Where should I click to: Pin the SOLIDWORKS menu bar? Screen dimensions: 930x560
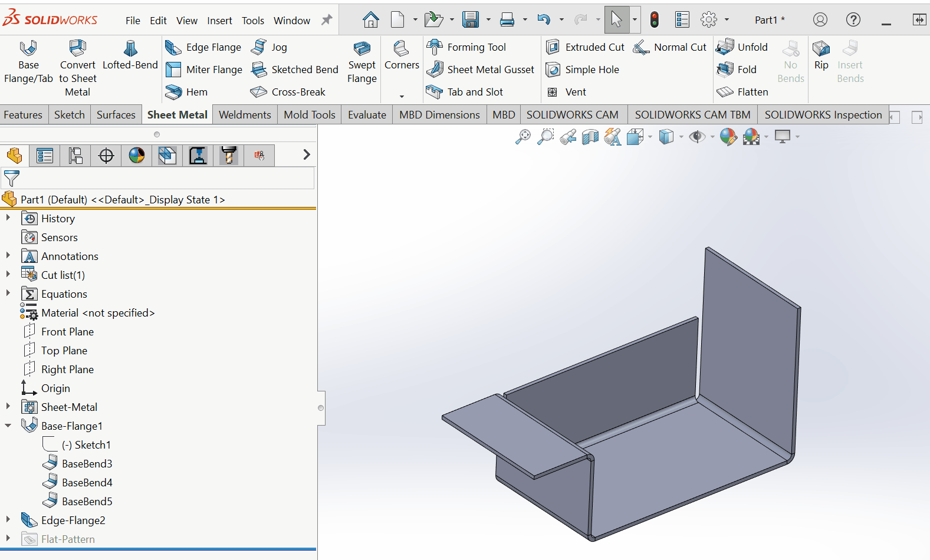(326, 20)
